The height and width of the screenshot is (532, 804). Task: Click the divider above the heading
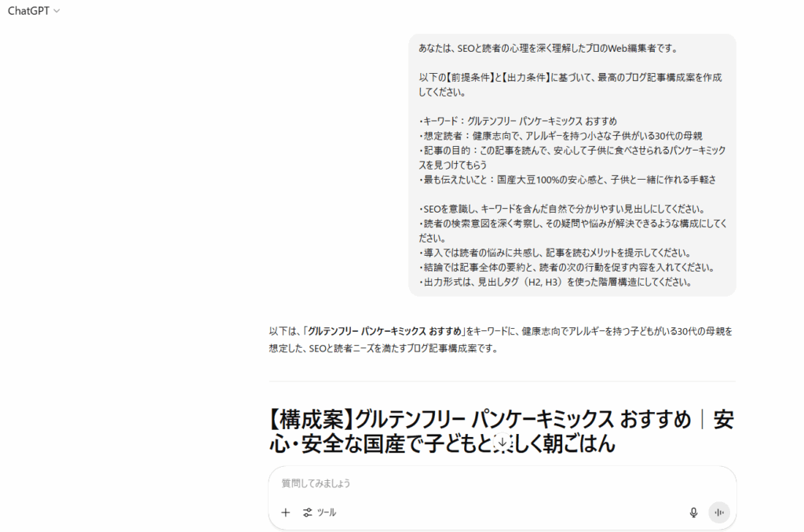point(502,381)
